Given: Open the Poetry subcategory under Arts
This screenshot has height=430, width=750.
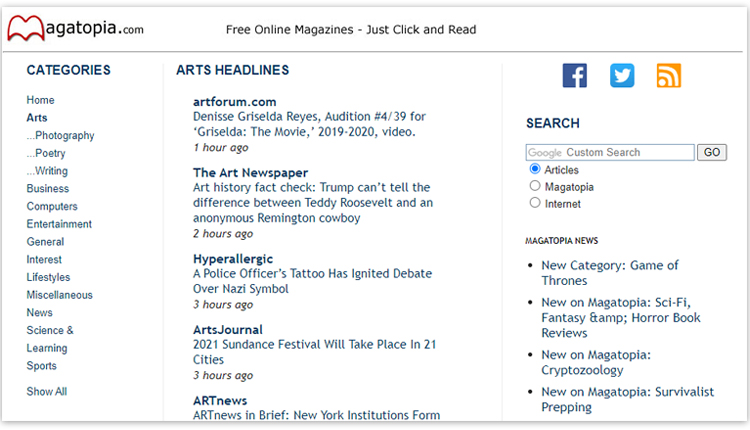Looking at the screenshot, I should point(47,153).
